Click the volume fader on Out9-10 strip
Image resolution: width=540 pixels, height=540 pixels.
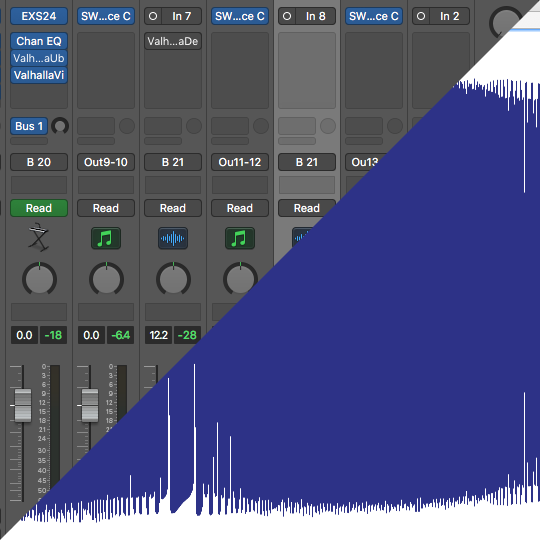coord(90,405)
